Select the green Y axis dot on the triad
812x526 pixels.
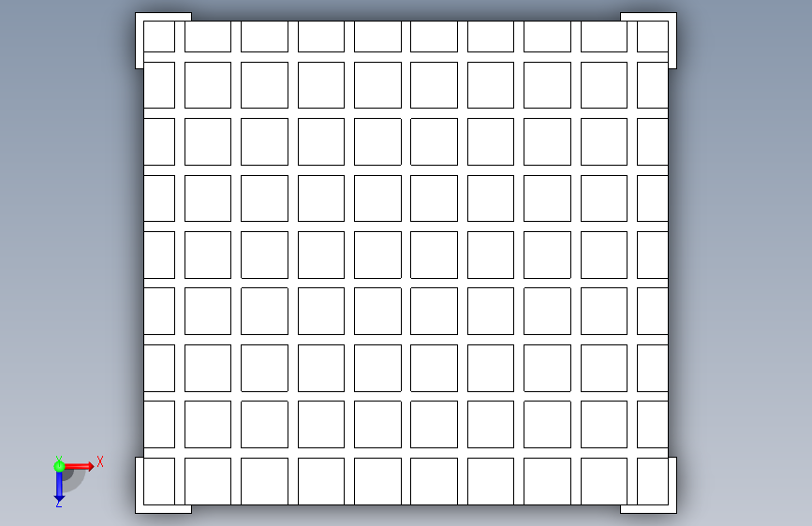coord(59,466)
